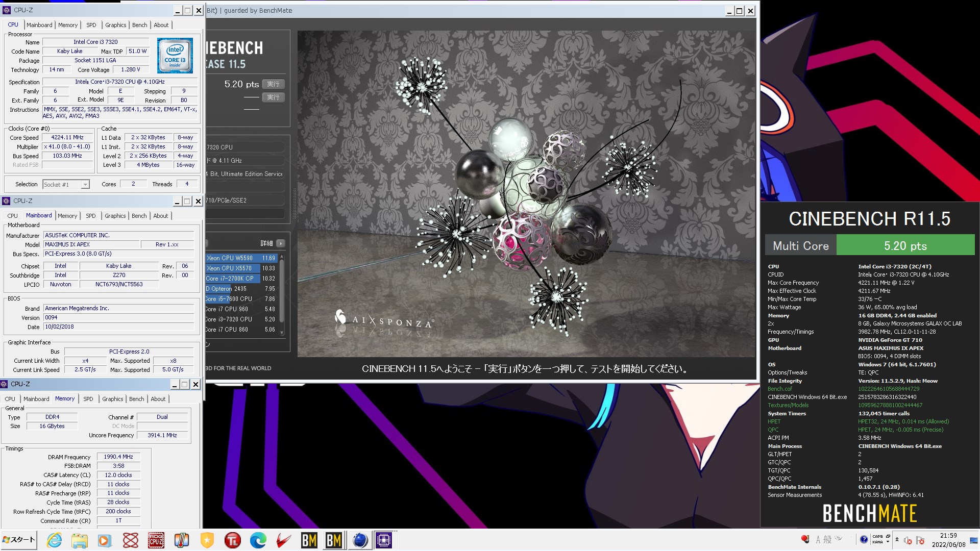Screen dimensions: 980x551
Task: Open the thermometer temperature monitor taskbar icon
Action: tap(182, 540)
